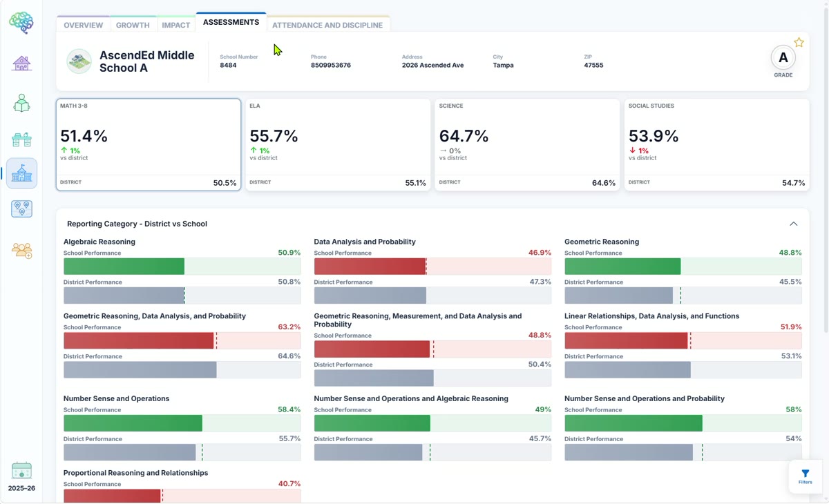Click the Data Analysis and Probability school bar
This screenshot has height=504, width=829.
(x=432, y=266)
